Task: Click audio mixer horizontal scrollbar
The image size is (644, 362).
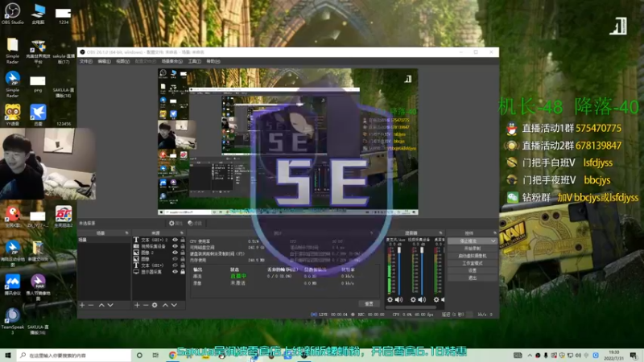Action: pos(411,306)
